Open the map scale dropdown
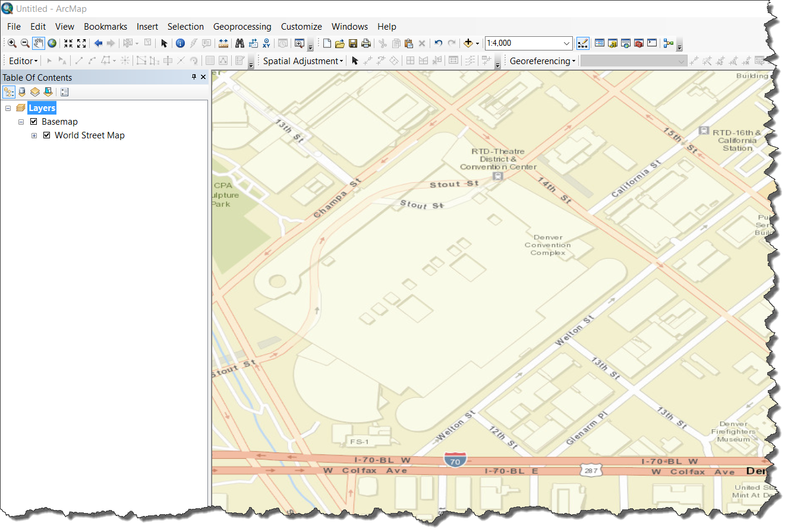The width and height of the screenshot is (791, 532). (566, 43)
